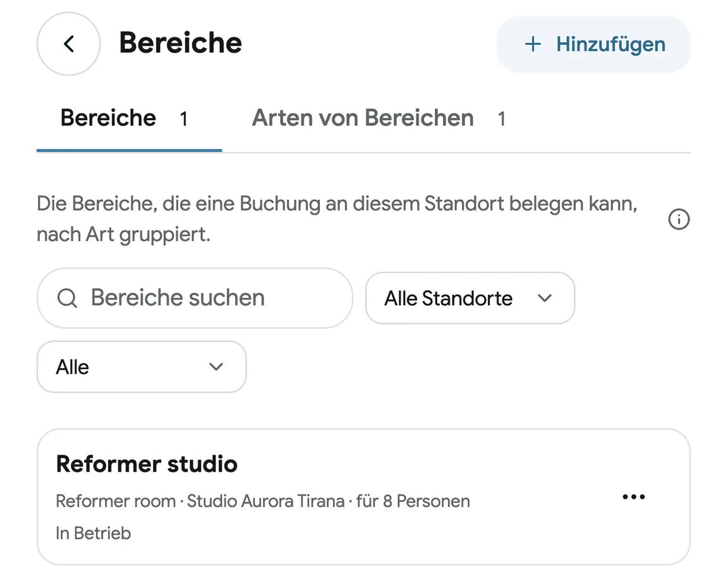Open the Reformer studio card

coord(363,497)
